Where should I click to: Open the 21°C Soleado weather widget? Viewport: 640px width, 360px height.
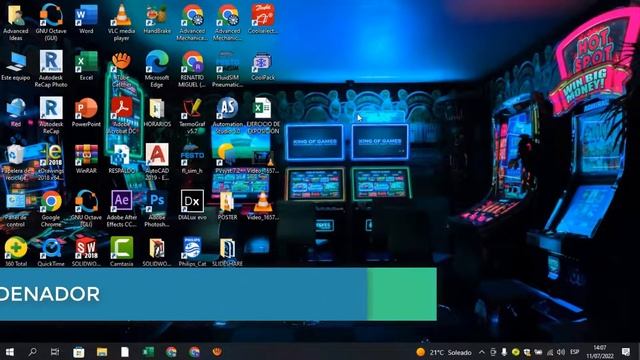[x=444, y=352]
